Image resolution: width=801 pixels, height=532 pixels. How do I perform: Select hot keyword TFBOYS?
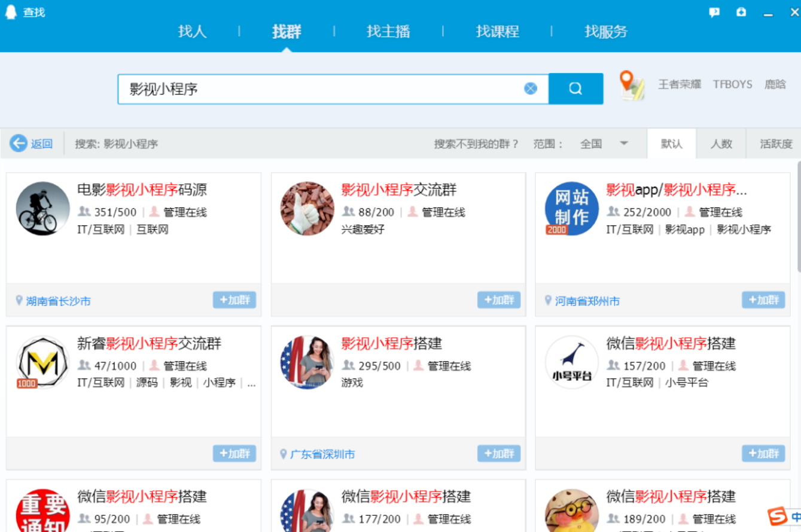click(x=732, y=84)
